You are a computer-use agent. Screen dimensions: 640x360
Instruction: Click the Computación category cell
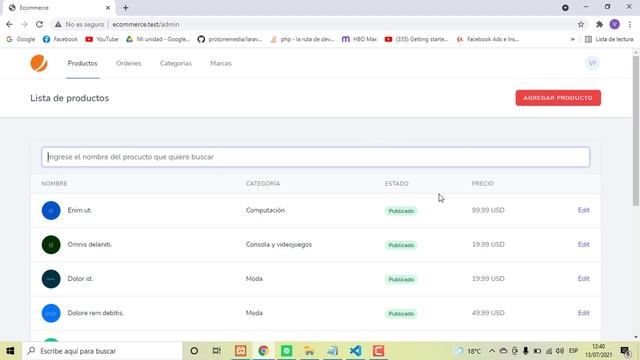point(265,210)
